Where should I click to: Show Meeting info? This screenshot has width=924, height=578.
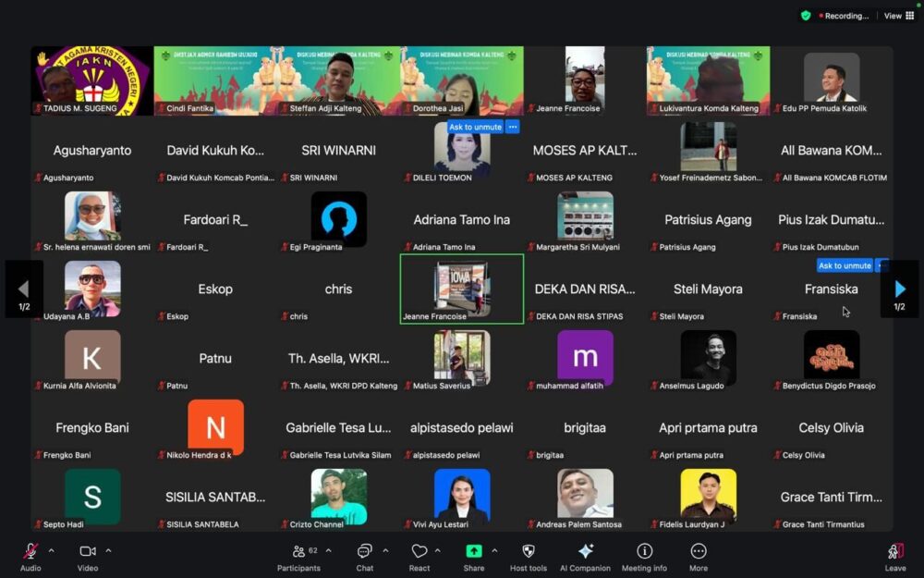(644, 552)
